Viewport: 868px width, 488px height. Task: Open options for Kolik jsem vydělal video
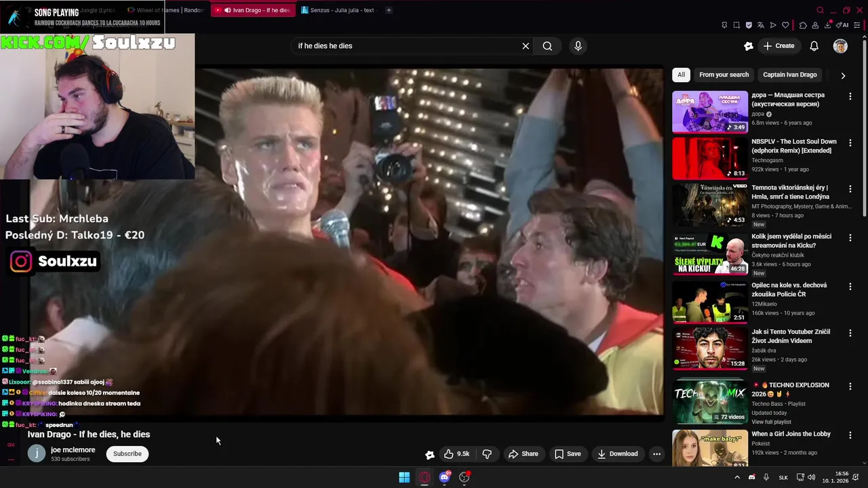pyautogui.click(x=850, y=237)
